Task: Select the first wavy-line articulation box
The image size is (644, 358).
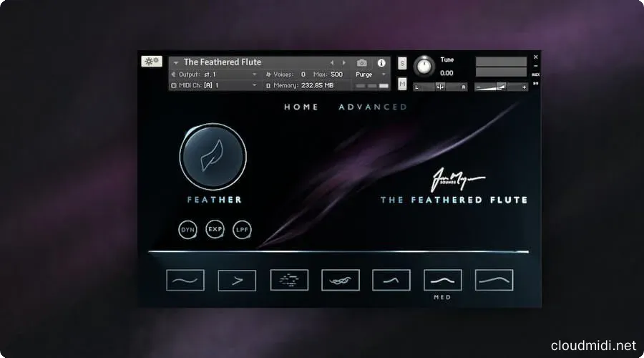Action: 185,281
